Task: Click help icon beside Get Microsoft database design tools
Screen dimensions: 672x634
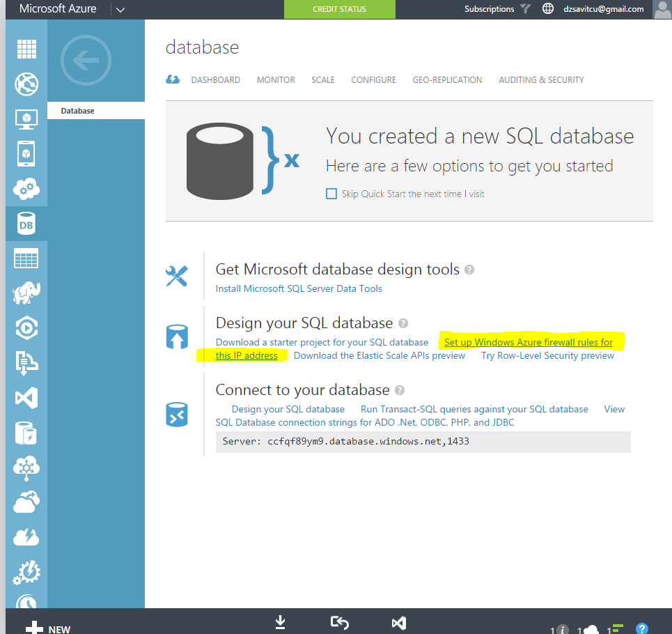Action: click(469, 270)
